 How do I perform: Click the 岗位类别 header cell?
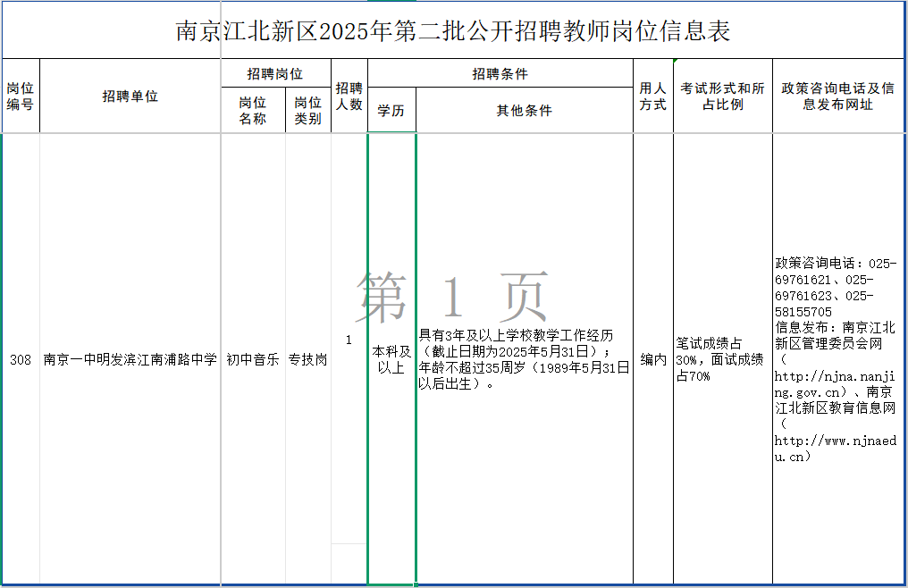pyautogui.click(x=307, y=106)
